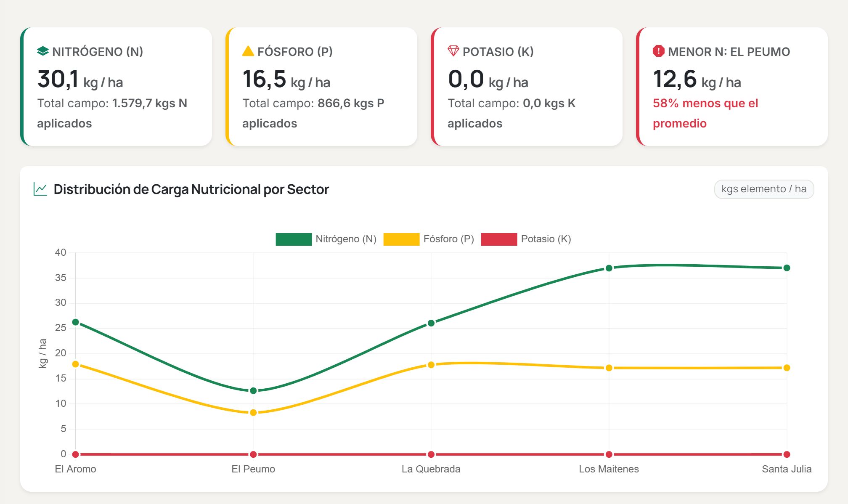Click the 0,0 kg / ha potassium value

point(488,80)
